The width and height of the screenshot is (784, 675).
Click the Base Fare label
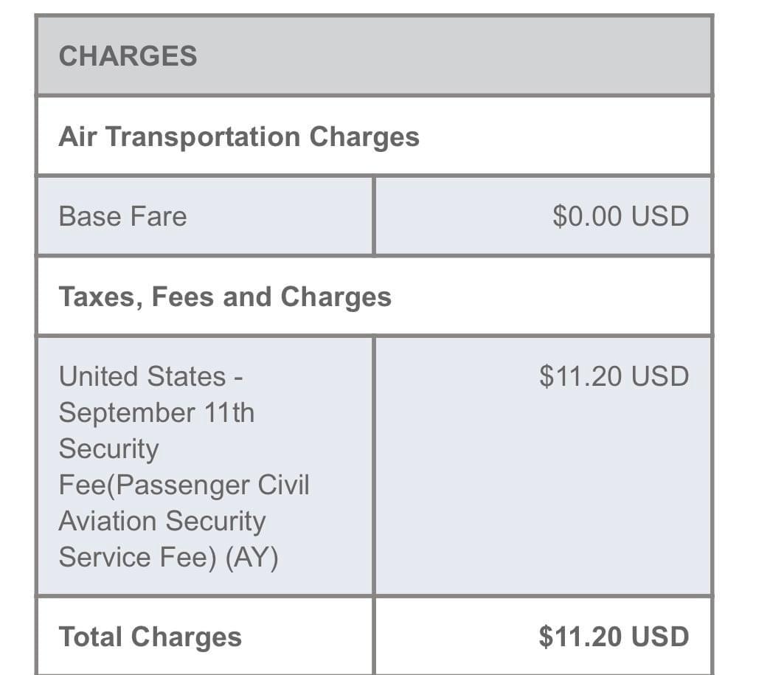(x=122, y=216)
